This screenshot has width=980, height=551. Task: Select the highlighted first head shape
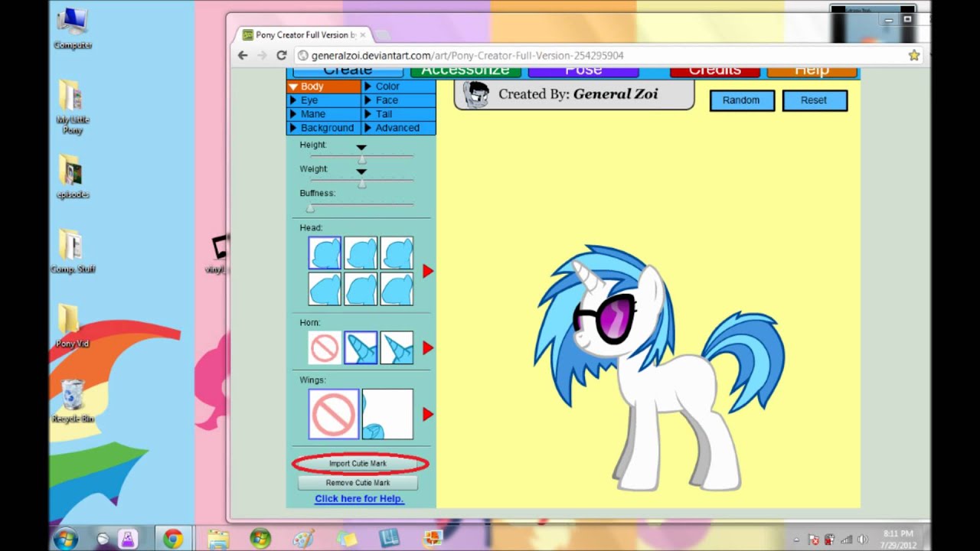[325, 253]
